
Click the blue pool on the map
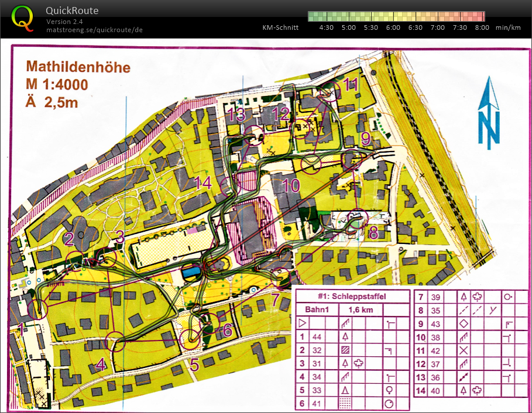click(x=191, y=271)
